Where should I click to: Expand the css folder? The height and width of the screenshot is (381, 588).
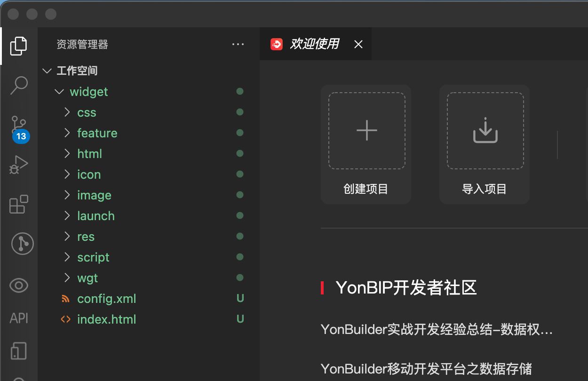[87, 112]
